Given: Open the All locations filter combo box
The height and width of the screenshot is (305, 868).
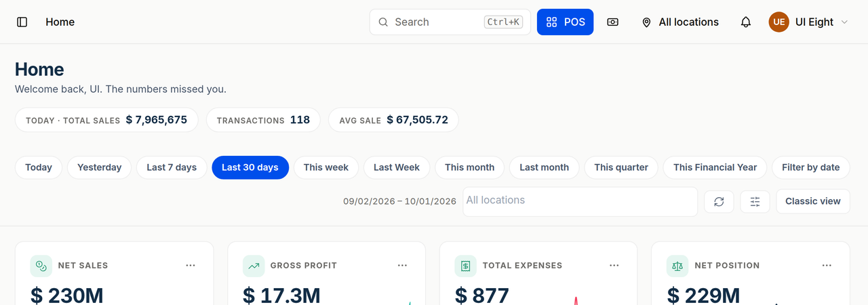Looking at the screenshot, I should tap(580, 201).
